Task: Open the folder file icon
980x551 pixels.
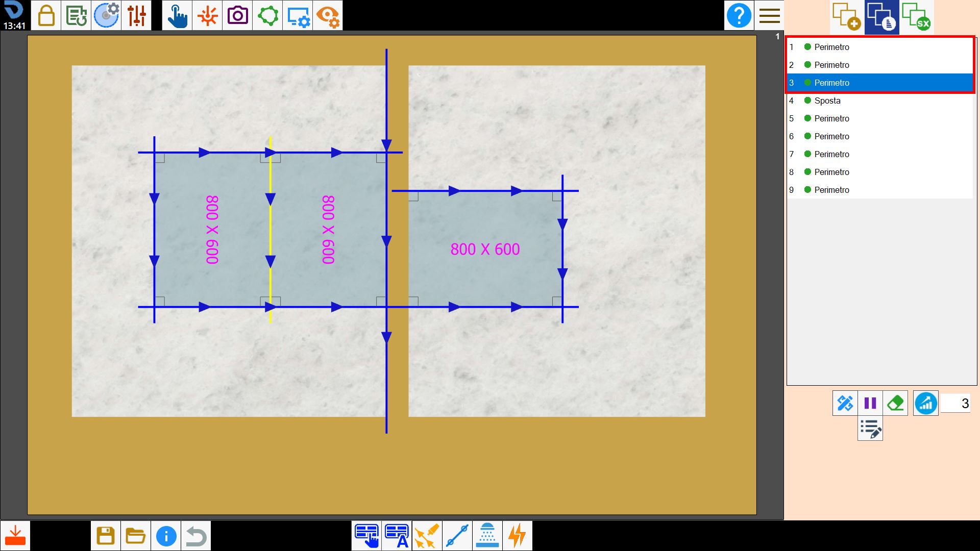Action: coord(136,536)
